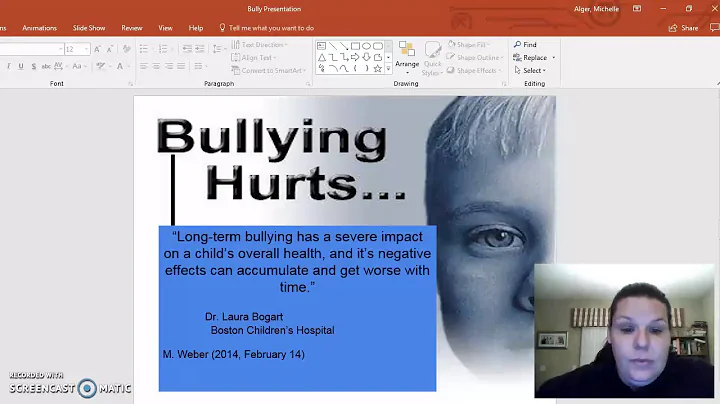Open the Animations ribbon tab
This screenshot has width=720, height=404.
tap(39, 28)
